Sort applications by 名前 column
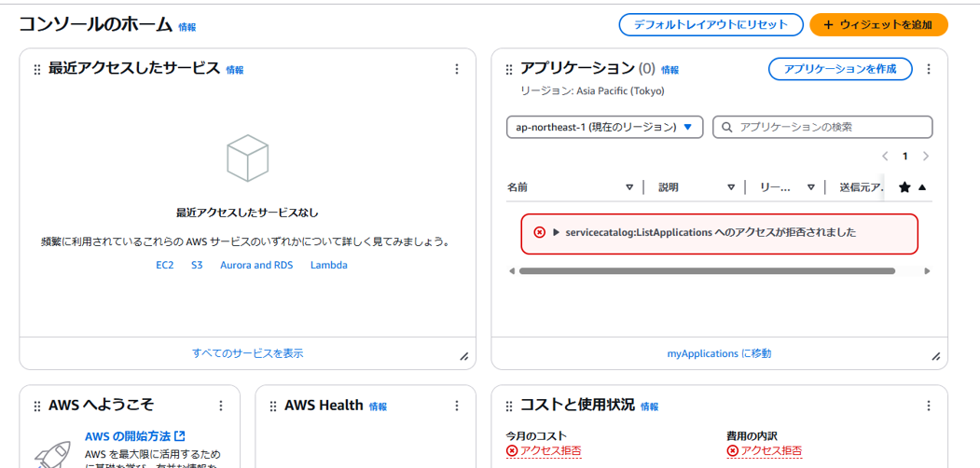980x468 pixels. point(630,186)
